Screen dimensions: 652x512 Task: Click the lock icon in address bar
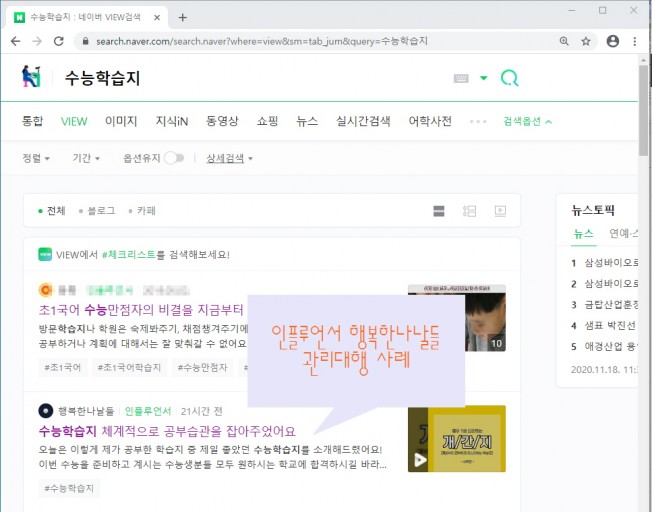[86, 41]
